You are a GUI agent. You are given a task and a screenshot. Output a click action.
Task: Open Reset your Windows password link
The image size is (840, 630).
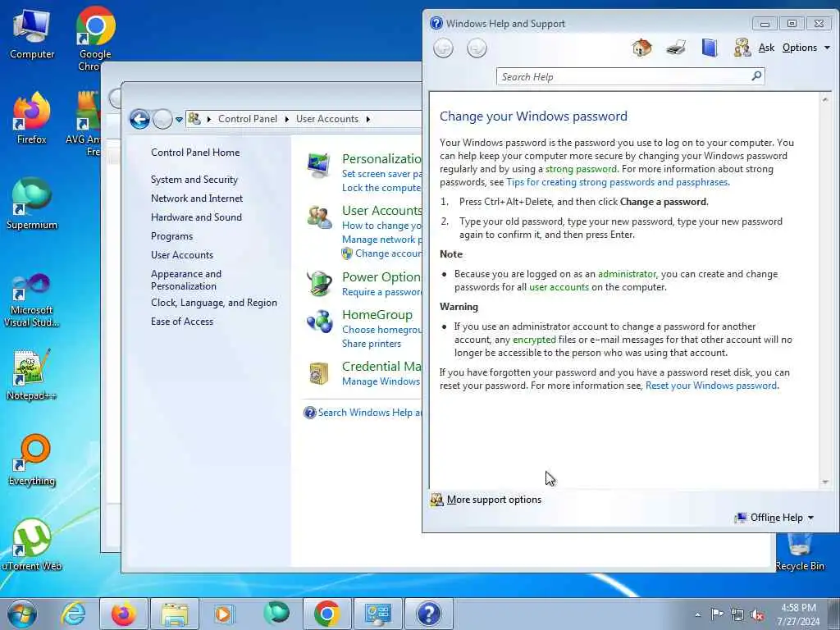[711, 386]
